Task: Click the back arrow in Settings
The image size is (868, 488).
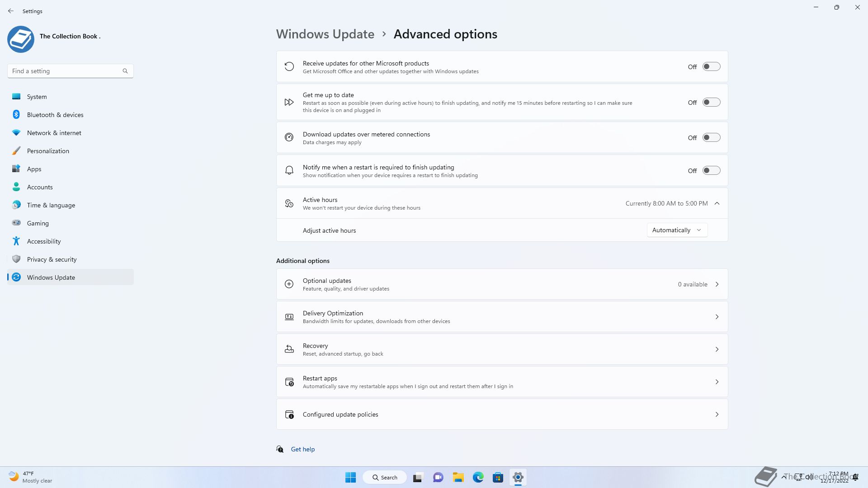Action: pos(11,11)
